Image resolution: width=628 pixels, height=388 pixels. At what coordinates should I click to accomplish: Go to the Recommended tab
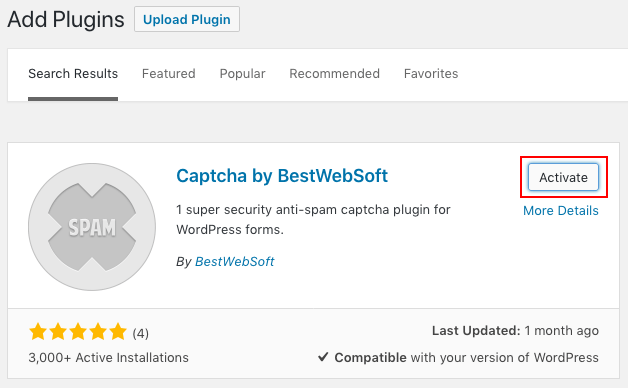coord(334,74)
